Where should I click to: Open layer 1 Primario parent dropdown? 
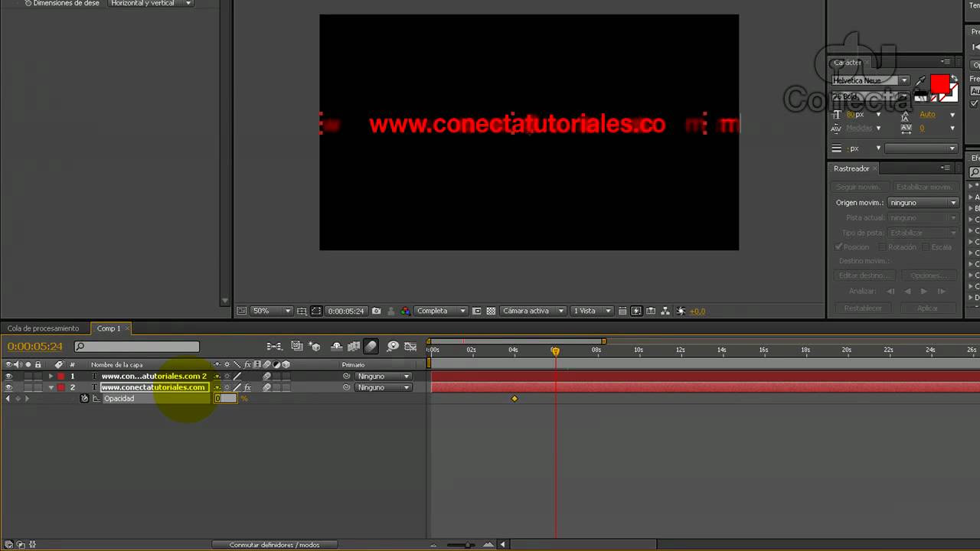click(x=382, y=377)
